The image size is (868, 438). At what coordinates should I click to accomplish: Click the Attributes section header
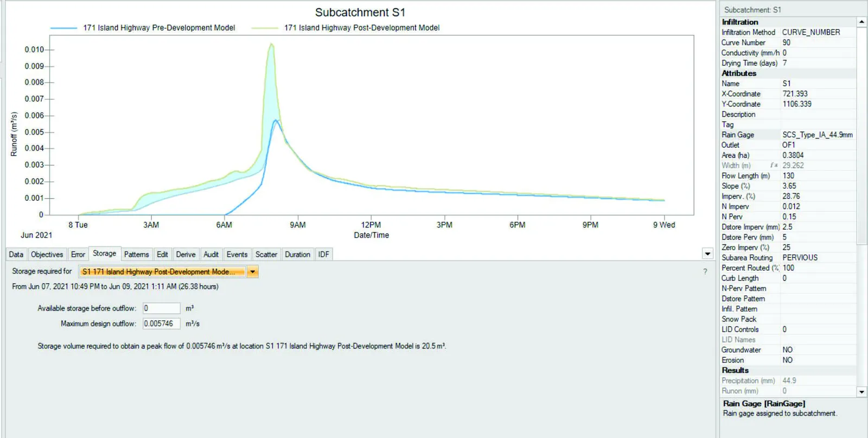click(x=739, y=73)
